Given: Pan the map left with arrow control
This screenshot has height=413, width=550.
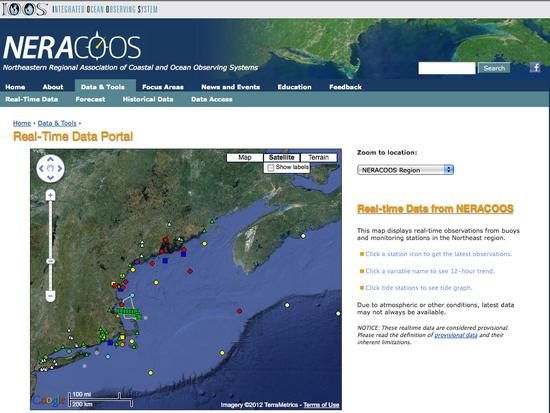Looking at the screenshot, I should pos(41,169).
